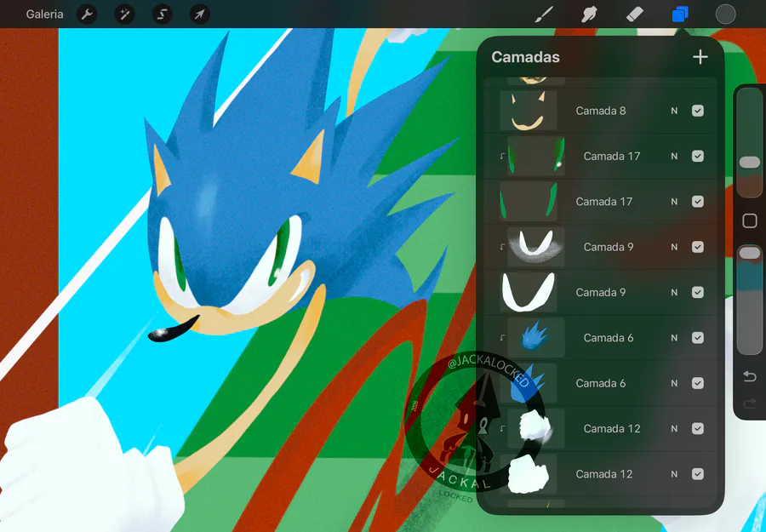Toggle visibility of unclipped Camada 6 layer
The image size is (766, 532).
[x=698, y=384]
